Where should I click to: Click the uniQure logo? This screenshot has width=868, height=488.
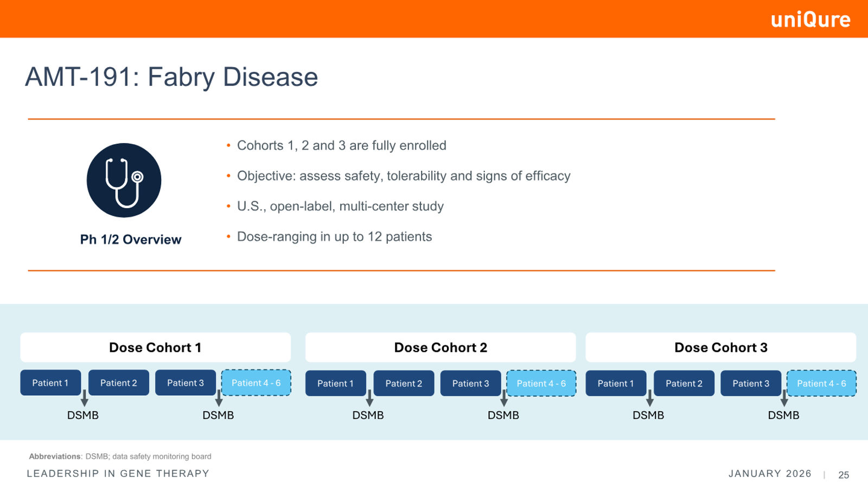[810, 20]
